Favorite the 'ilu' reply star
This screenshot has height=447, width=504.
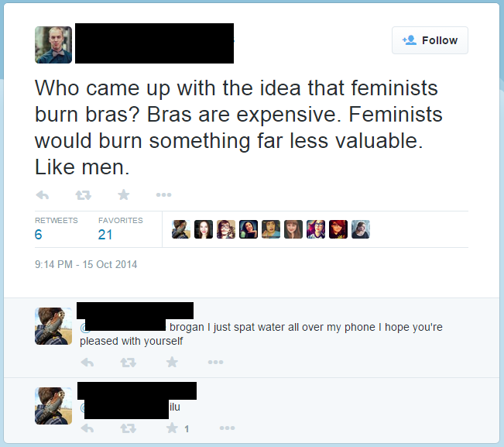click(172, 428)
